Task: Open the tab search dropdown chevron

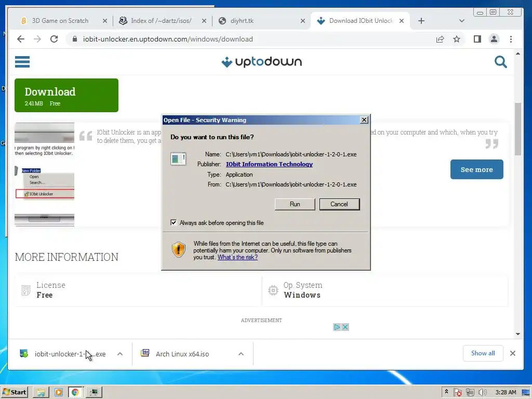Action: click(x=461, y=21)
